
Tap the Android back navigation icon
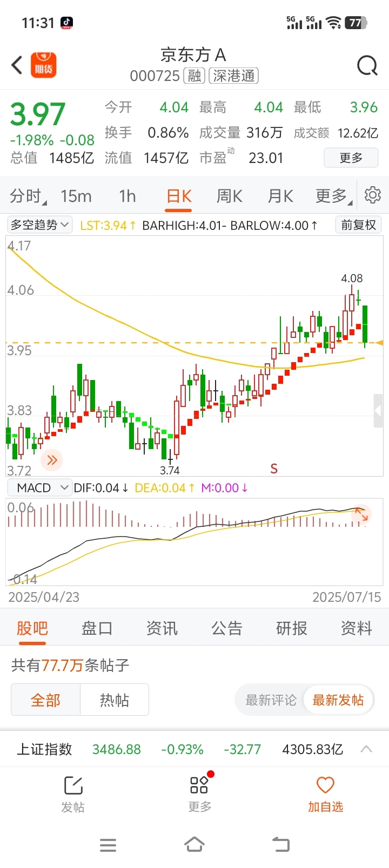[281, 844]
